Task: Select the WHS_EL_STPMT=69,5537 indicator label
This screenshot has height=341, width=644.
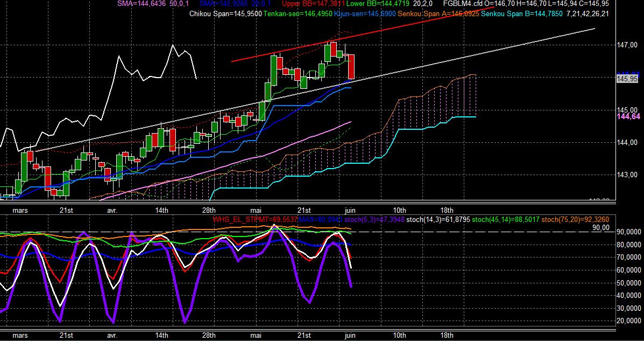Action: point(256,220)
